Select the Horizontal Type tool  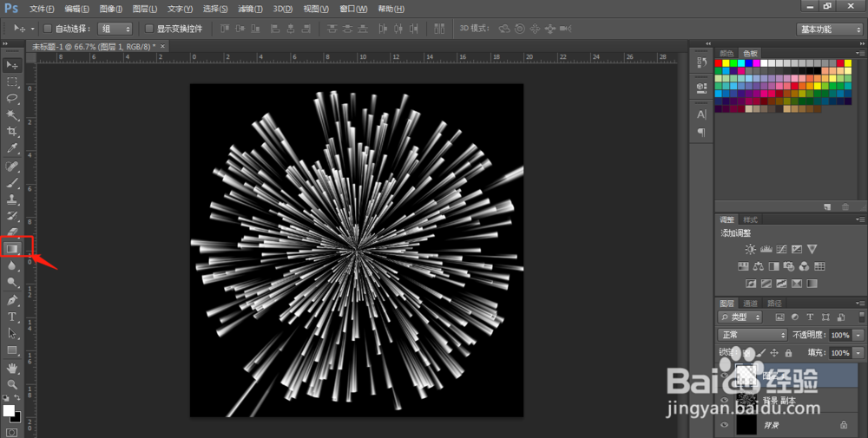tap(11, 317)
